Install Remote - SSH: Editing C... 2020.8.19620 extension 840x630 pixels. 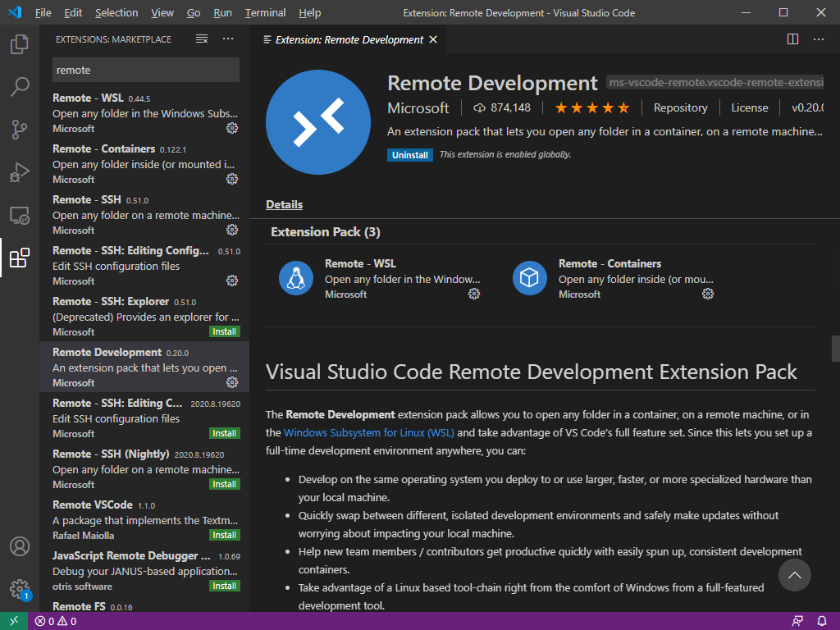(x=225, y=433)
